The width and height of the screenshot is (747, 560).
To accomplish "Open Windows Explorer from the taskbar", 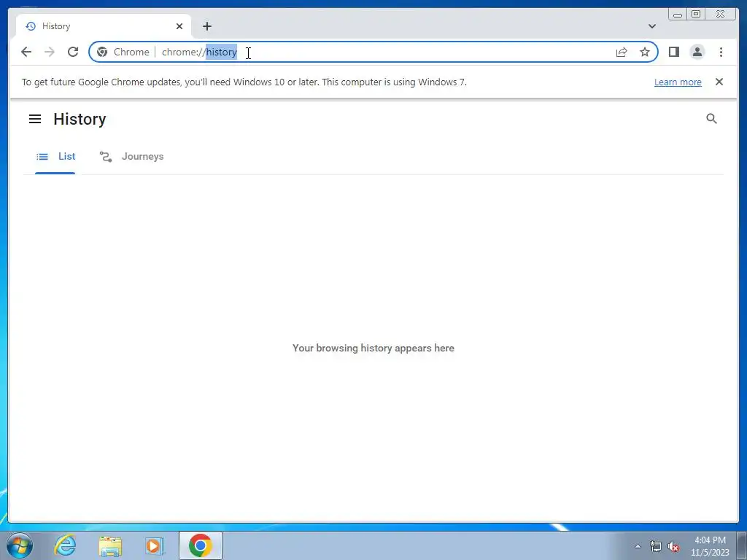I will point(110,545).
